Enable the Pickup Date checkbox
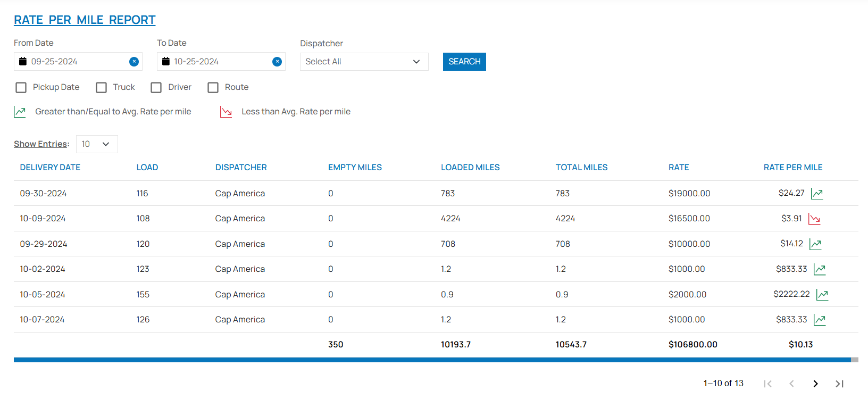Viewport: 868px width, 399px height. 21,87
